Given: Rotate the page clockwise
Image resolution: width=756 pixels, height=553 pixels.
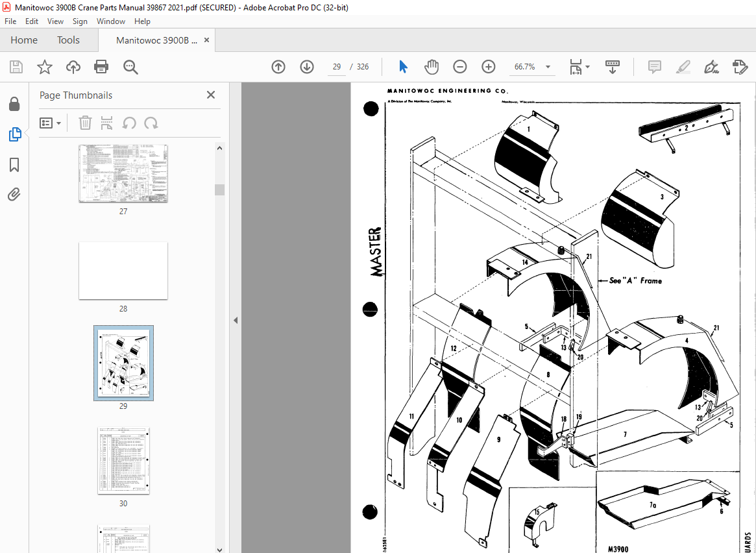Looking at the screenshot, I should click(151, 123).
